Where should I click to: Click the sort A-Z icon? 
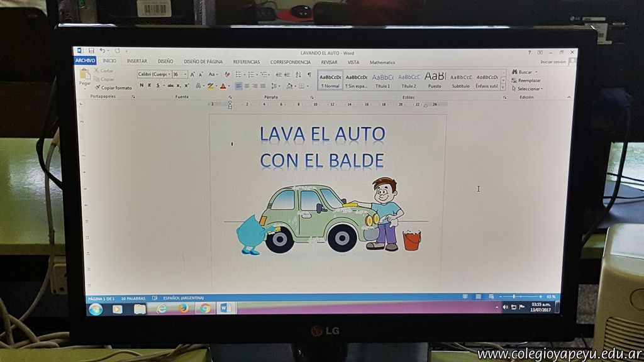pos(298,74)
